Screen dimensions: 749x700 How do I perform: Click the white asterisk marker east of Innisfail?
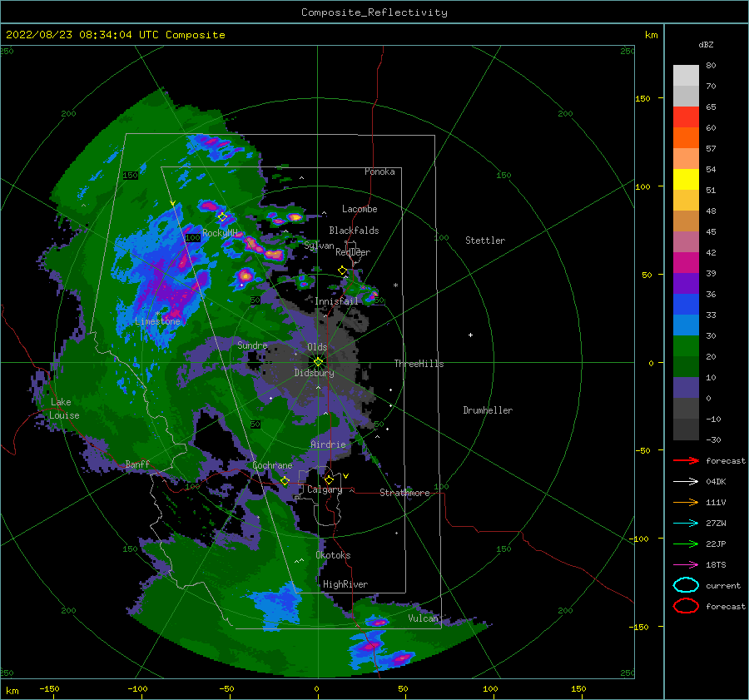(395, 285)
